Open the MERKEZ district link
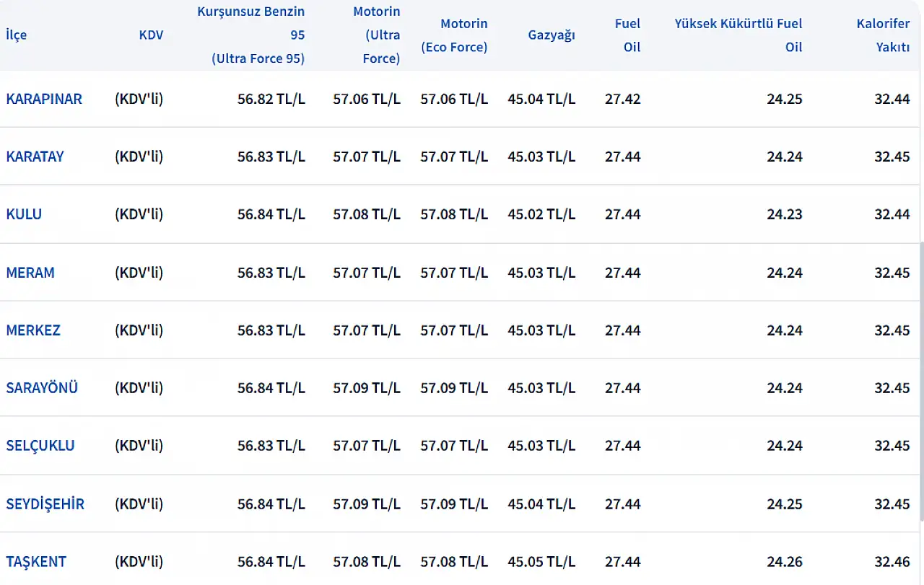 point(33,330)
